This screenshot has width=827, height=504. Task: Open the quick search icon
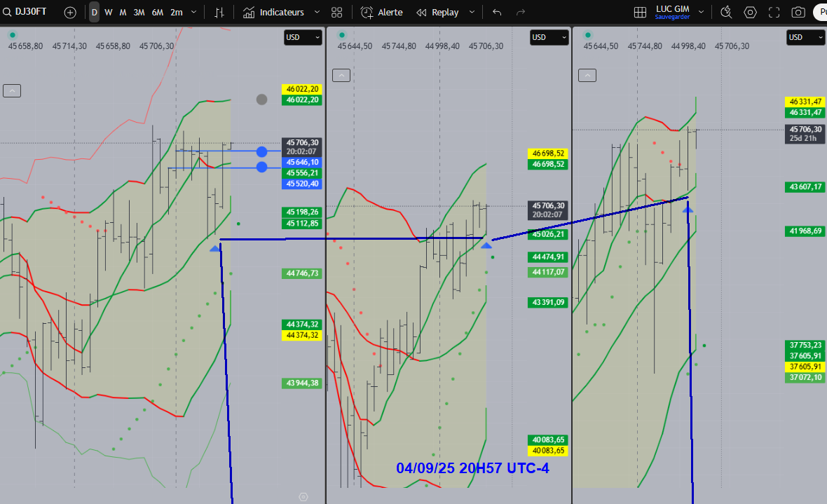[726, 12]
